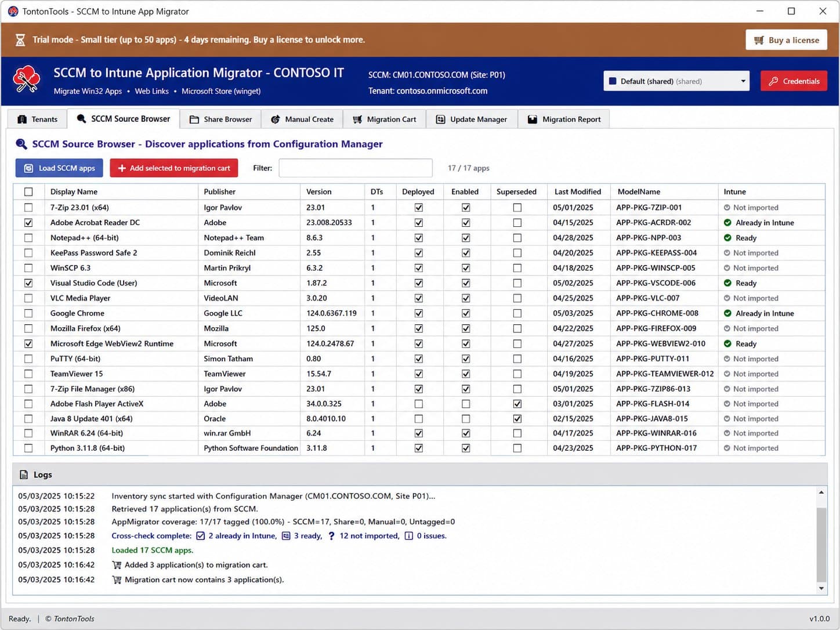Check the Google Chrome row selection checkbox
Image resolution: width=840 pixels, height=630 pixels.
[28, 313]
